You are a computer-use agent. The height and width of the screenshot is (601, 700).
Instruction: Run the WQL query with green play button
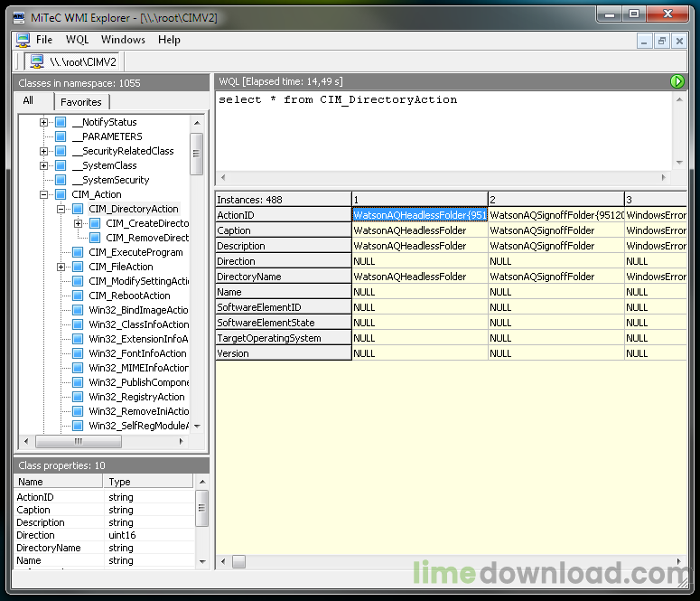[677, 81]
